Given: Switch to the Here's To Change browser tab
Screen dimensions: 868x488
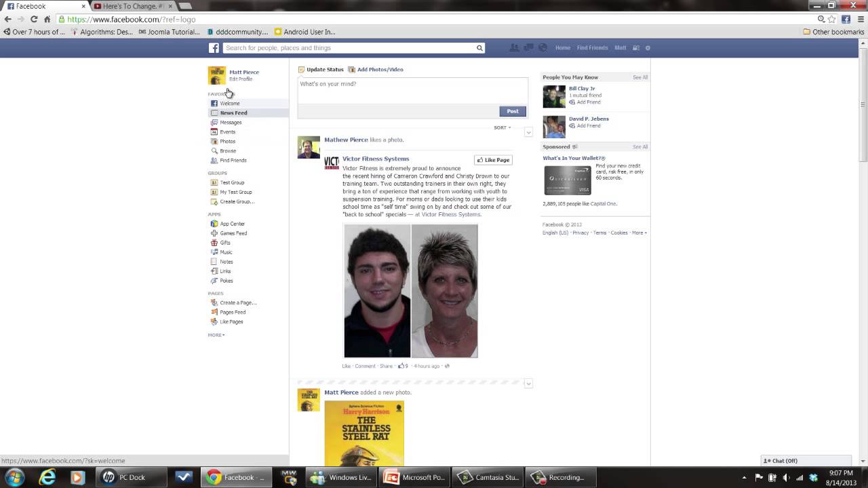Looking at the screenshot, I should [132, 6].
